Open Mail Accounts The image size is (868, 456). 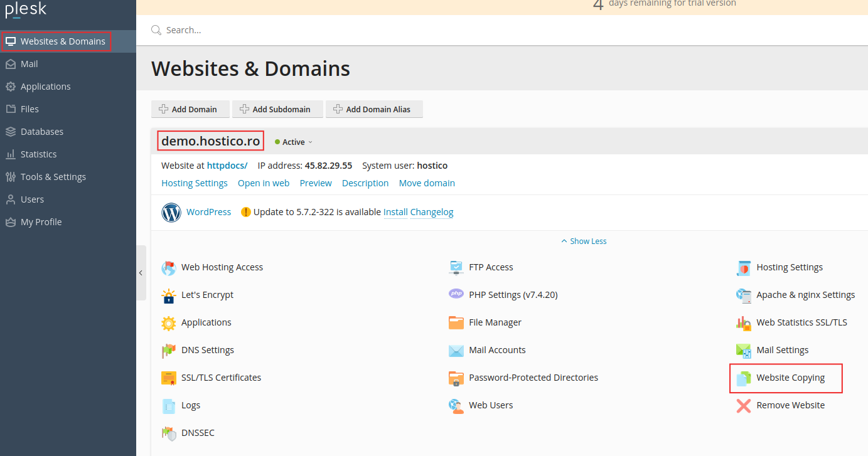tap(496, 350)
